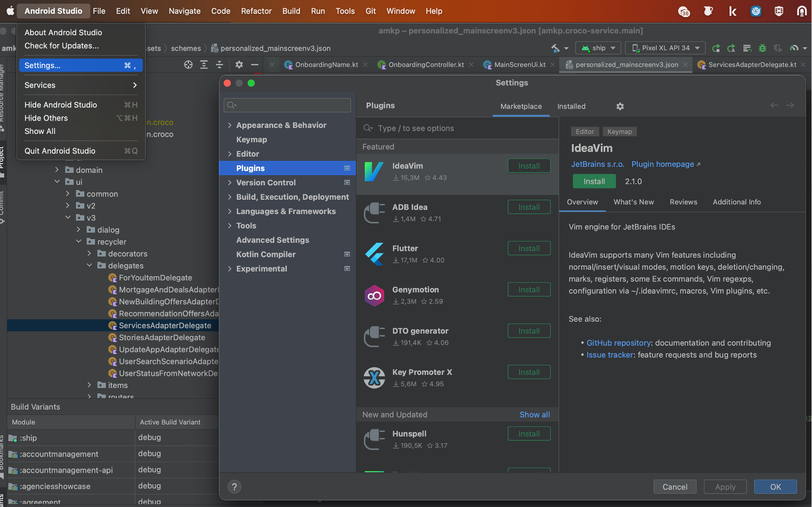Click the Make Project hammer icon
This screenshot has height=507, width=812.
555,48
